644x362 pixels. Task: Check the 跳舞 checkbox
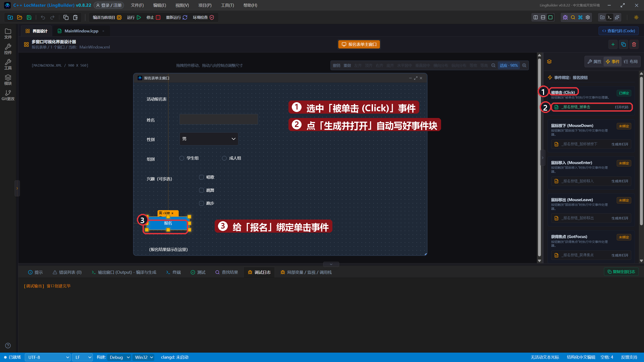(x=202, y=190)
